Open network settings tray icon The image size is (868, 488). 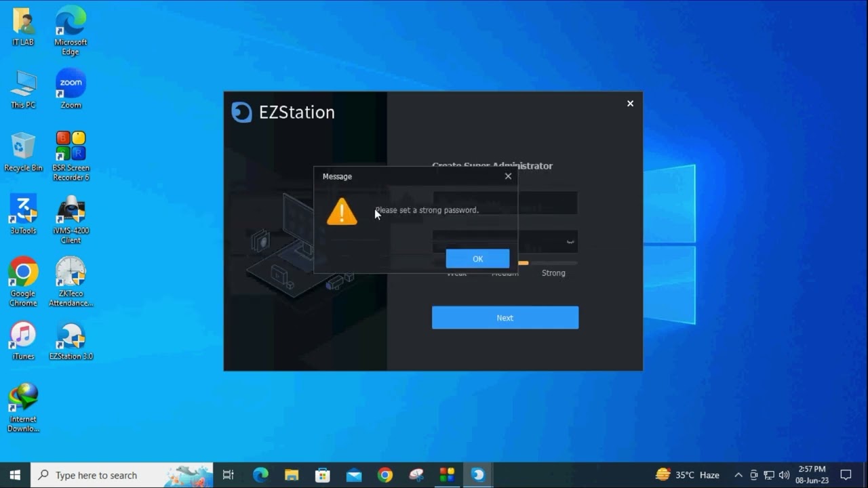point(769,475)
